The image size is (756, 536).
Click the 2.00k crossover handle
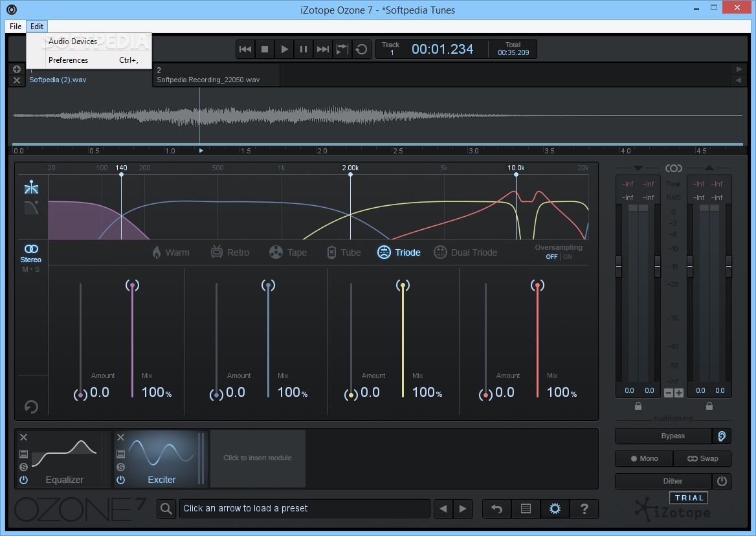coord(351,175)
